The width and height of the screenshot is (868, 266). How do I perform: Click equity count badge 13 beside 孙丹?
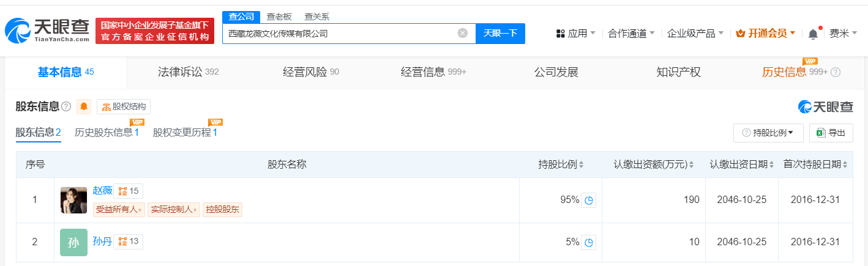click(129, 242)
